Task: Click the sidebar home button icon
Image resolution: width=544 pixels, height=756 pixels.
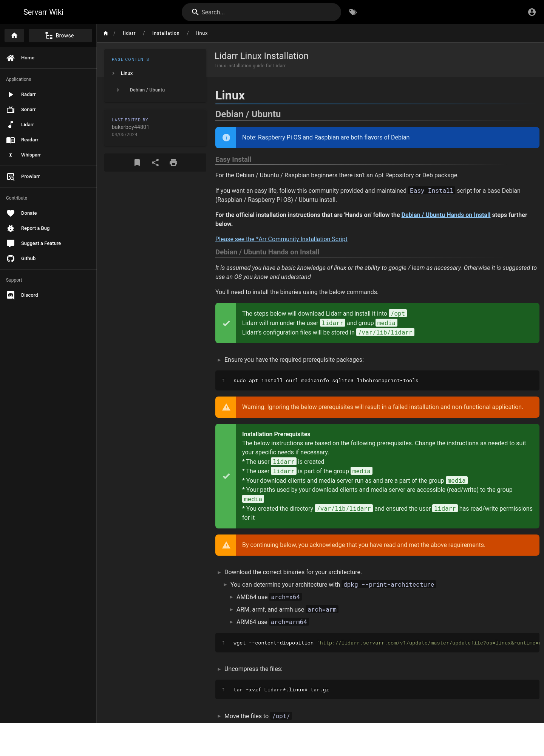Action: [14, 36]
